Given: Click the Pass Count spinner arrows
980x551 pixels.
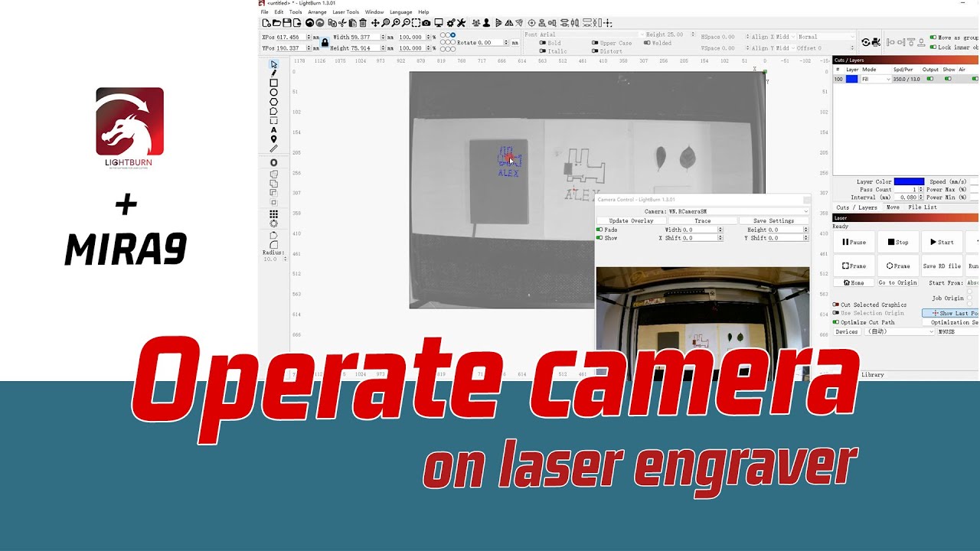Looking at the screenshot, I should (921, 189).
